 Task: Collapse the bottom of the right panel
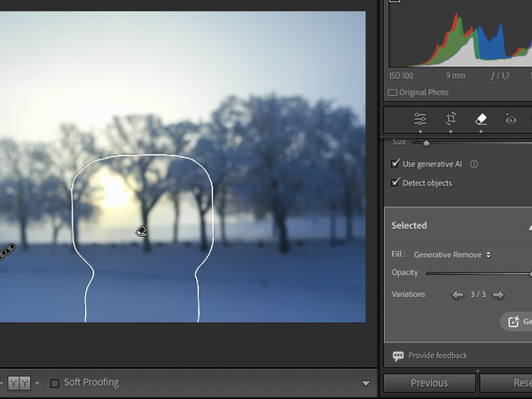tap(478, 371)
